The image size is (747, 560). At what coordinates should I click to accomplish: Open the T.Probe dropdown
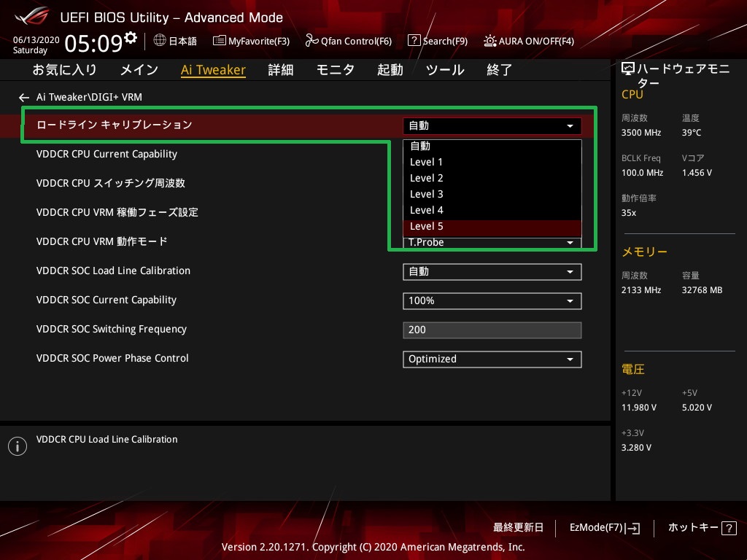(492, 242)
